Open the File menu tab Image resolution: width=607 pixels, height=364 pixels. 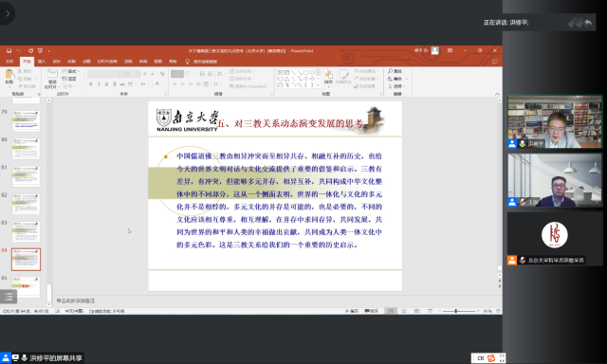[x=9, y=62]
